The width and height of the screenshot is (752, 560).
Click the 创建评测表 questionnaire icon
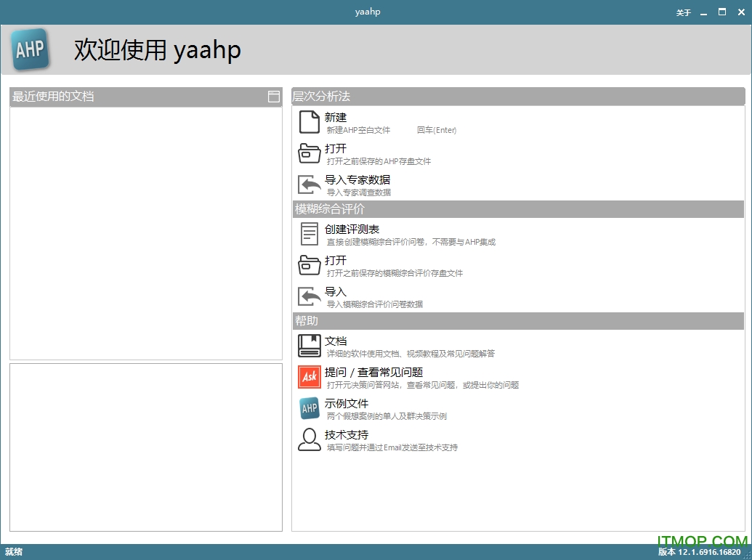pos(309,234)
